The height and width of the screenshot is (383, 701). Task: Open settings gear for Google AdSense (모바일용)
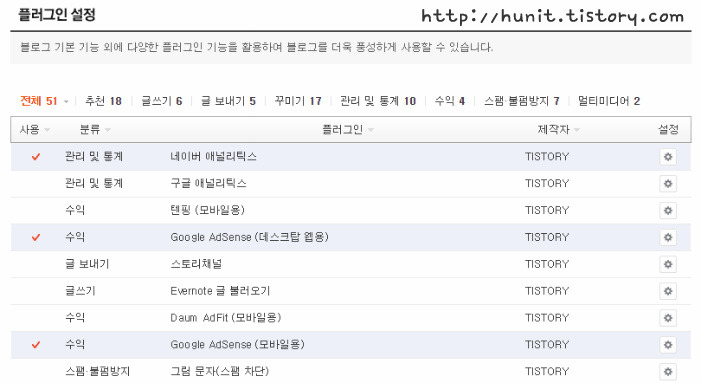point(668,345)
